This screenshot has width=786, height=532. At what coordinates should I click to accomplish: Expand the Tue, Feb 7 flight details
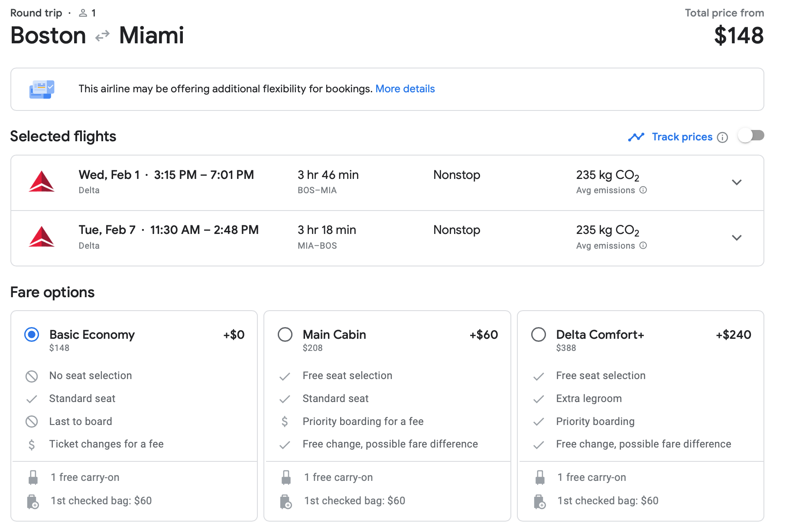(737, 237)
